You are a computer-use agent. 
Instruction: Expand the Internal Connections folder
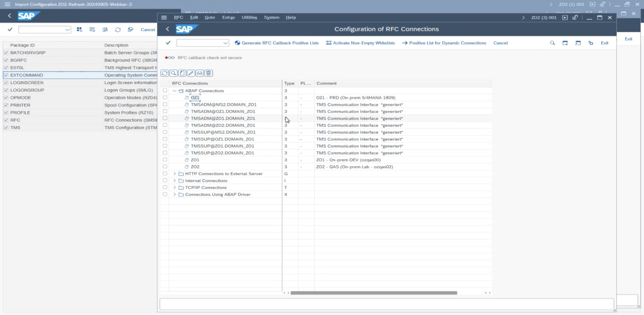point(174,180)
